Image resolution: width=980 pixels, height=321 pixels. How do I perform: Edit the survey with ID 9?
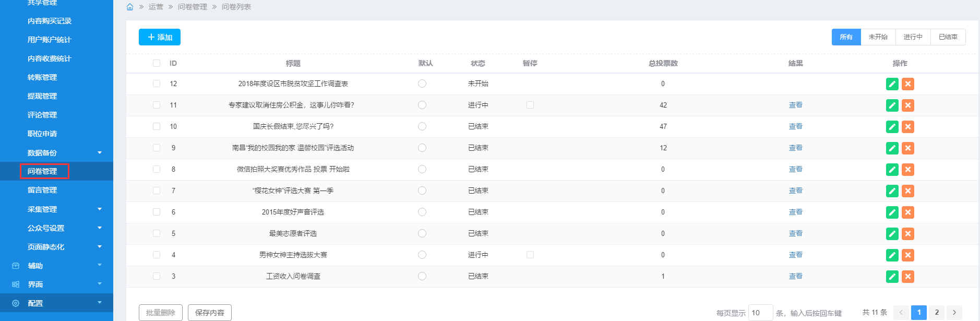click(x=892, y=148)
